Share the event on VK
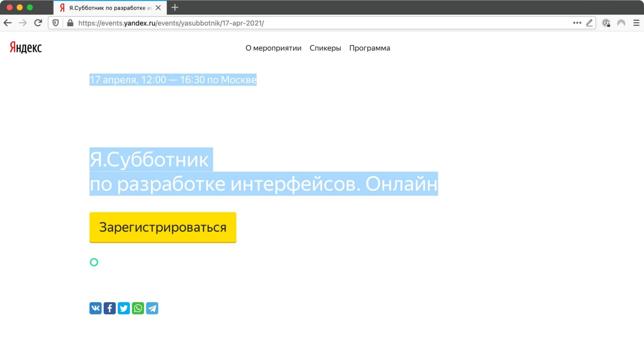 [96, 308]
